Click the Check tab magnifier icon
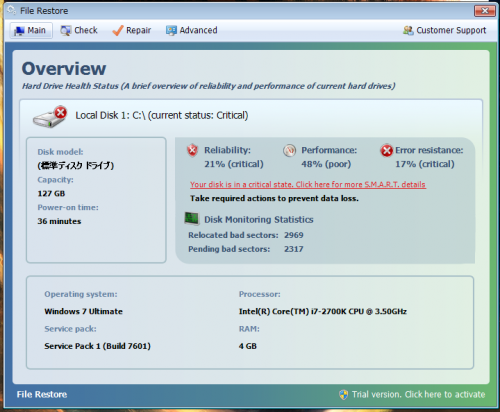500x412 pixels. 66,31
